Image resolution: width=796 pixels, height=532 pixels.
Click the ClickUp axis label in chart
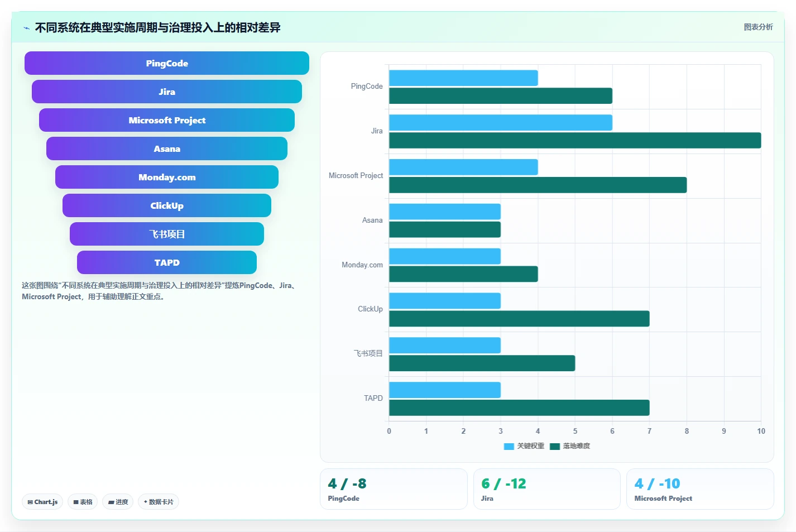[x=370, y=309]
